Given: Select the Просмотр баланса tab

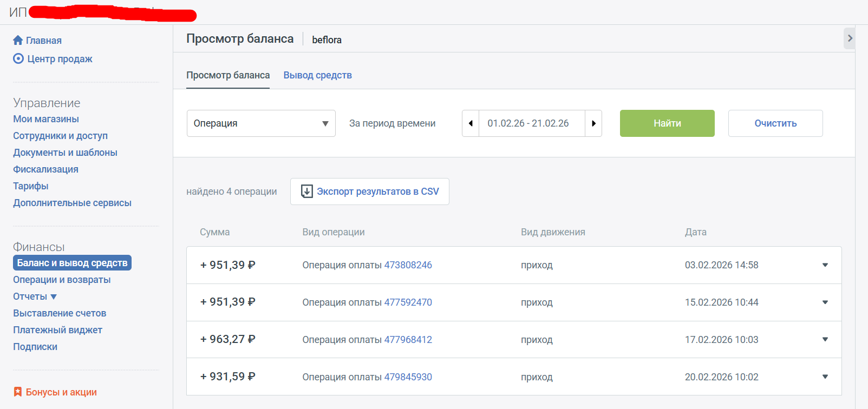Looking at the screenshot, I should click(x=228, y=75).
